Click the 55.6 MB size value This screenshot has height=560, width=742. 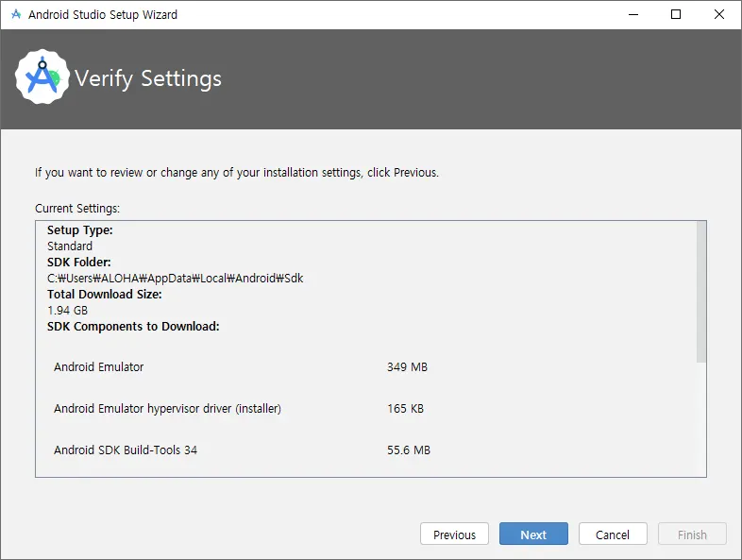408,450
